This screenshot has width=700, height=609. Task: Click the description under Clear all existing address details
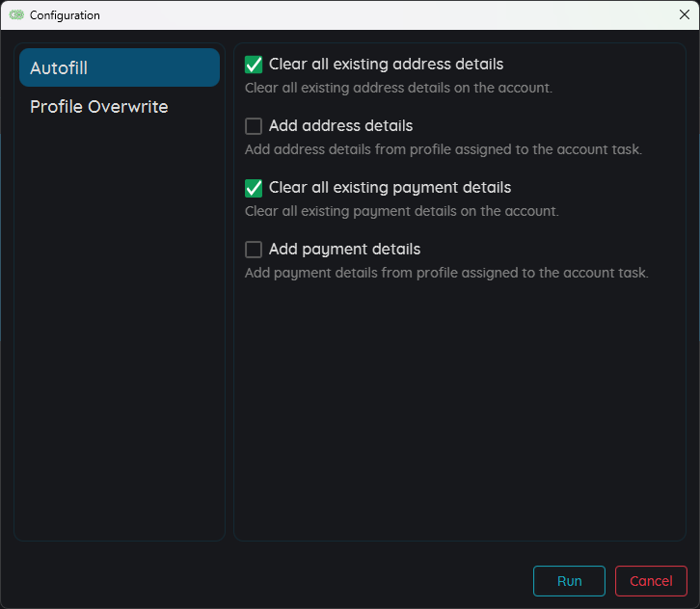(x=398, y=88)
